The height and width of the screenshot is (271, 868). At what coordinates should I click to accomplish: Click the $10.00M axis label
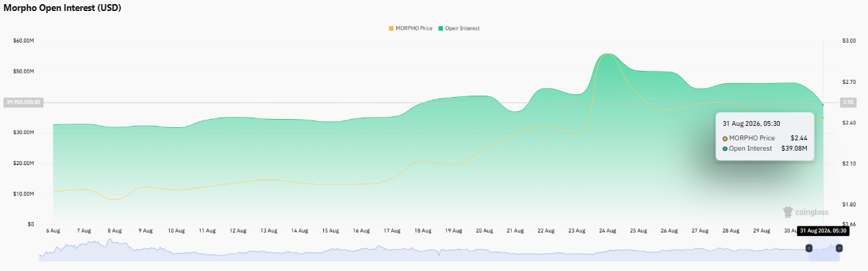tap(23, 193)
